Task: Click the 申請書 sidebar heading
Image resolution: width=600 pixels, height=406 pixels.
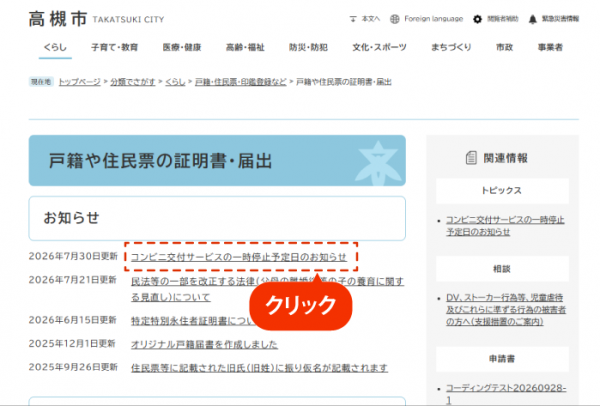Action: click(502, 359)
